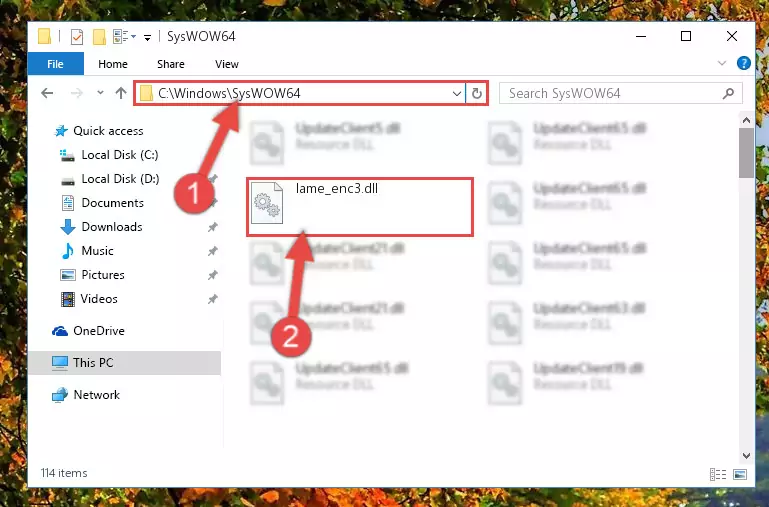Click the Search SysWOW64 box
Screen dimensions: 769x507
(x=620, y=93)
